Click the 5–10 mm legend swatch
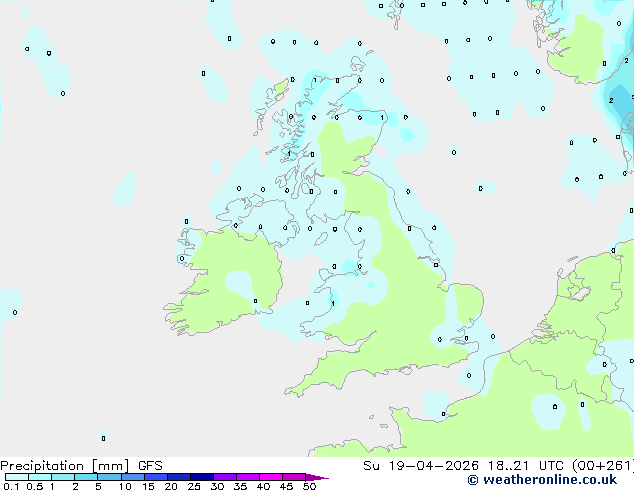Viewport: 634px width, 490px height. pos(109,477)
